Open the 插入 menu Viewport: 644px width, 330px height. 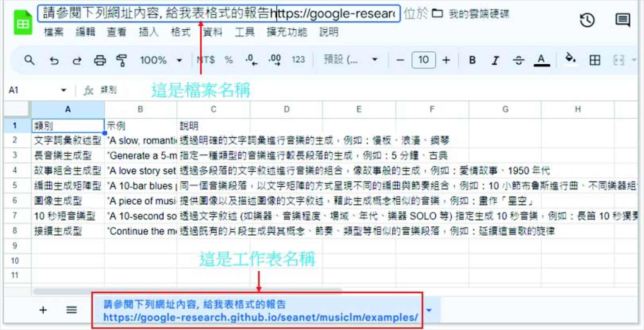tap(149, 32)
